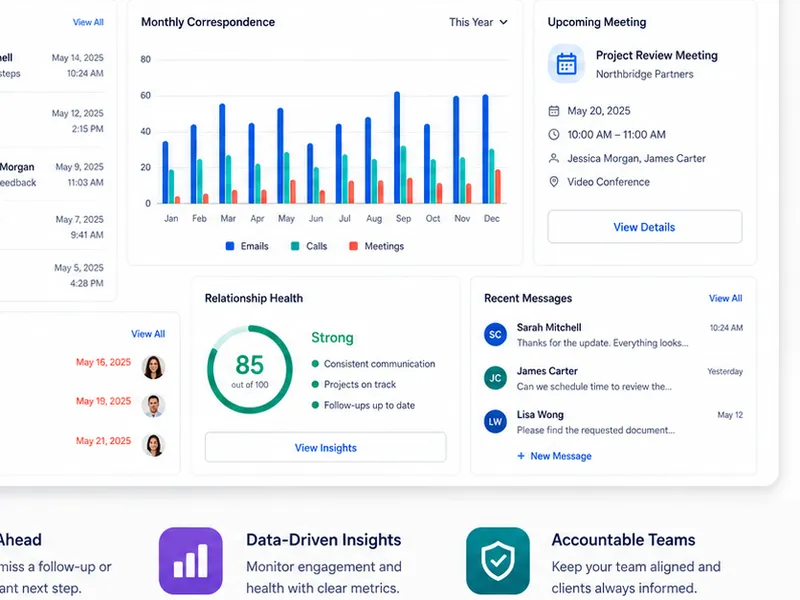Toggle the Meetings legend swatch
The width and height of the screenshot is (800, 600).
[353, 246]
